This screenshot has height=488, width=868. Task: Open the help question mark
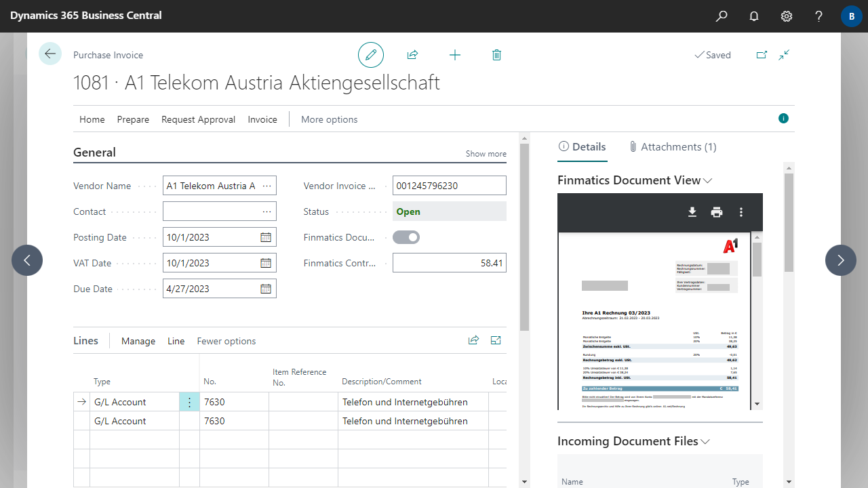click(819, 16)
